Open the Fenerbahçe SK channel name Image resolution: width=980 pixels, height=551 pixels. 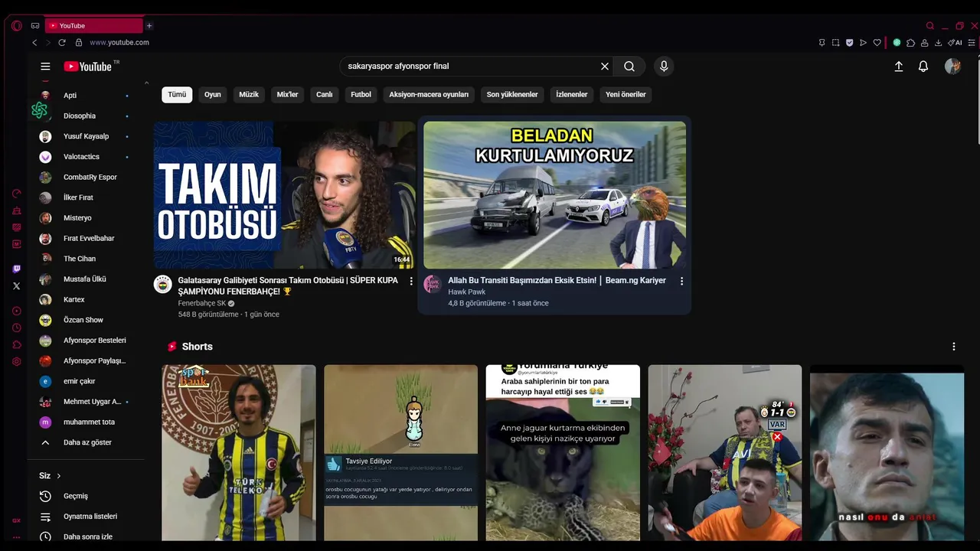(202, 303)
